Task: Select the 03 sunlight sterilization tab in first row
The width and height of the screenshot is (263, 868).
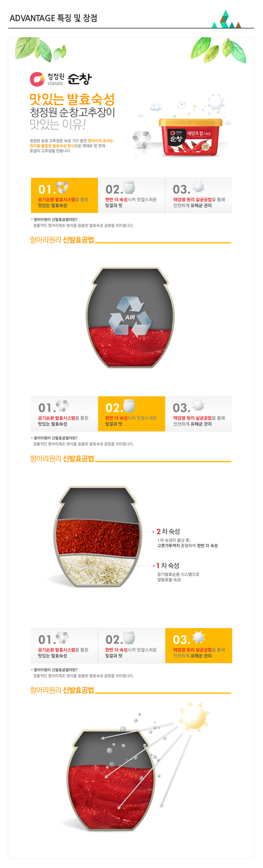Action: click(199, 195)
